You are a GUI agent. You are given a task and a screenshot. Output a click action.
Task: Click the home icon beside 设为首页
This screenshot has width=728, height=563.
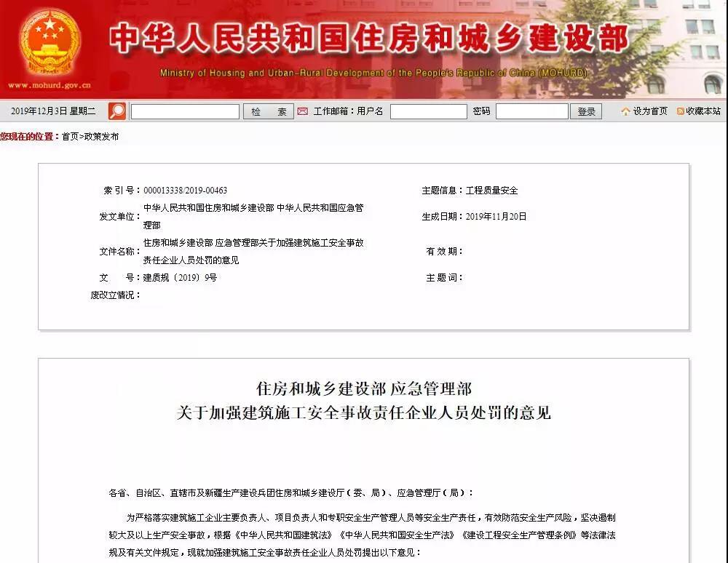coord(626,111)
